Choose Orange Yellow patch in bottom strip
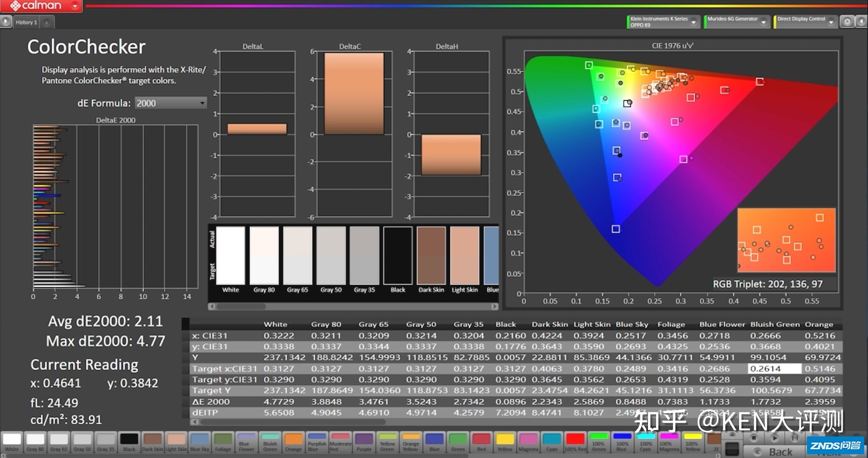This screenshot has width=868, height=458. pyautogui.click(x=411, y=442)
